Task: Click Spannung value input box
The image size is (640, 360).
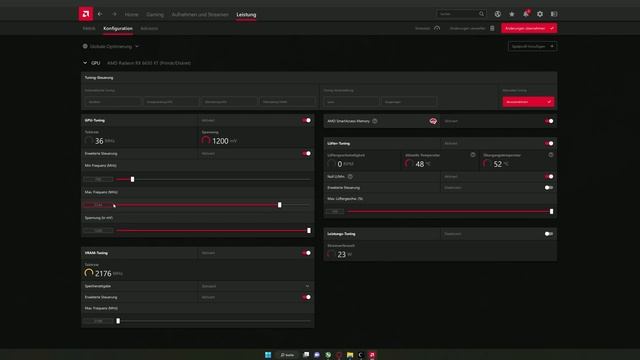Action: pyautogui.click(x=98, y=230)
